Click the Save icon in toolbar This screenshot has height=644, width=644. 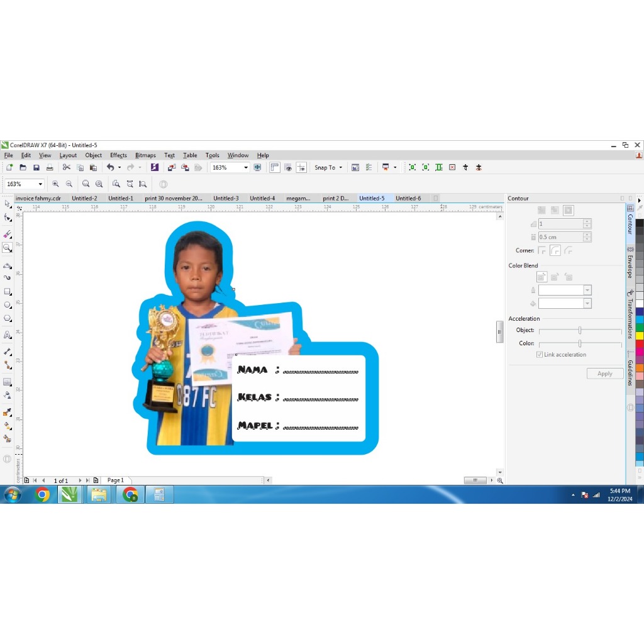pos(36,167)
